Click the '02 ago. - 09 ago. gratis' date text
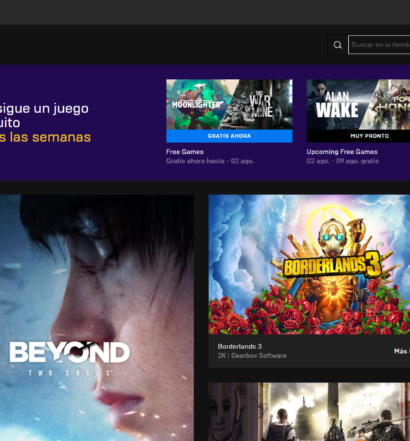 [x=343, y=161]
